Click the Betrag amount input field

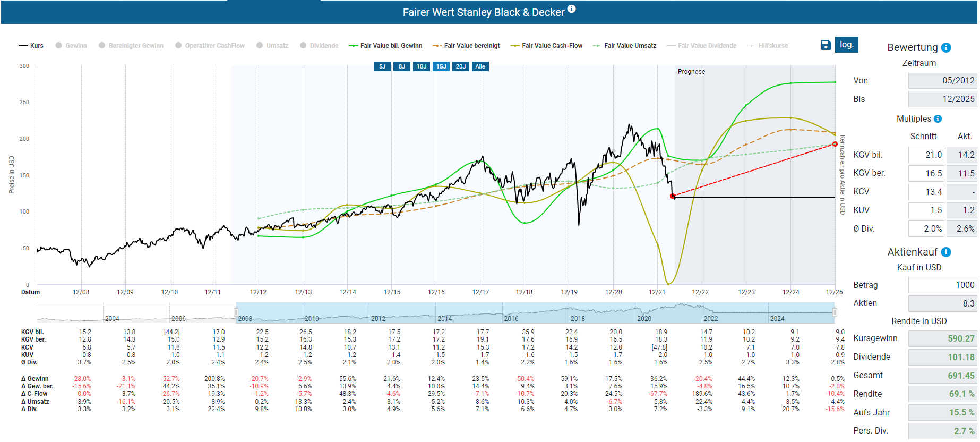[x=942, y=285]
